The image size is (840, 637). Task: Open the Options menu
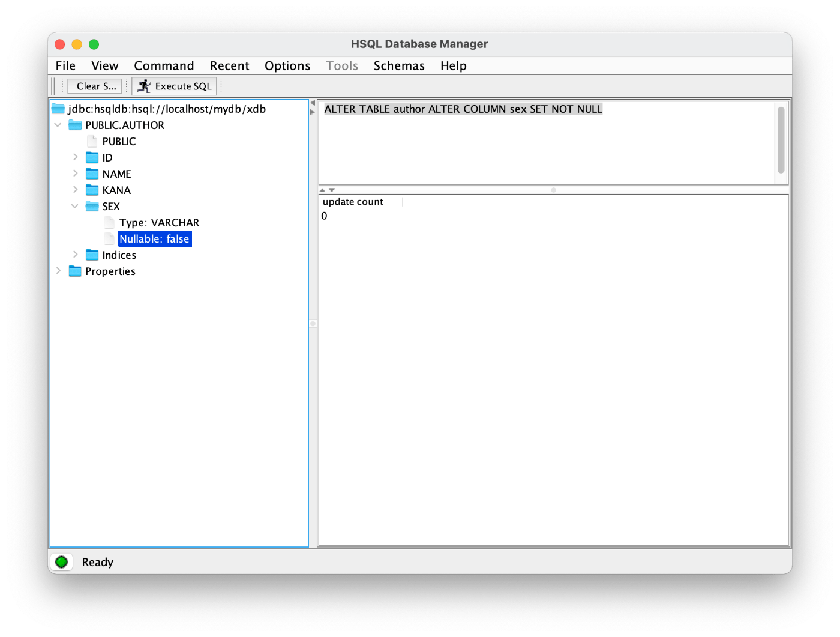[x=287, y=65]
